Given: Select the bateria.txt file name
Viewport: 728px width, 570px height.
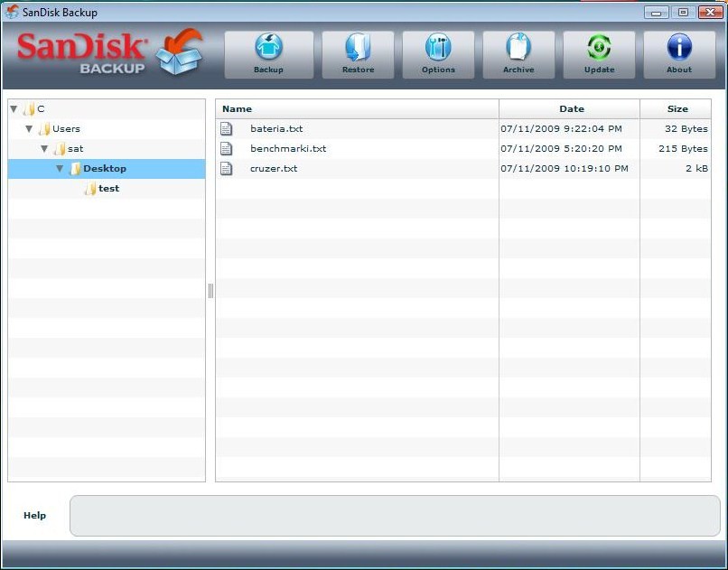Looking at the screenshot, I should click(276, 128).
